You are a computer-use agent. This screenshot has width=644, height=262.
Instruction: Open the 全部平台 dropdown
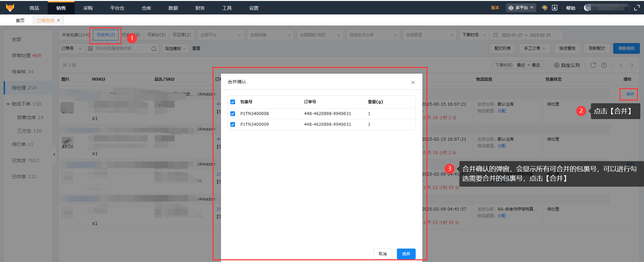point(221,35)
